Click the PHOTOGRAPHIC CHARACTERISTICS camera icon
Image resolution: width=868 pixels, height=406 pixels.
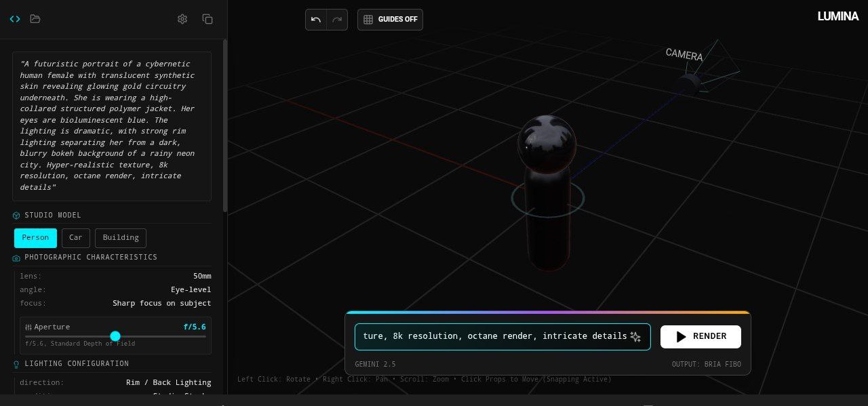16,258
